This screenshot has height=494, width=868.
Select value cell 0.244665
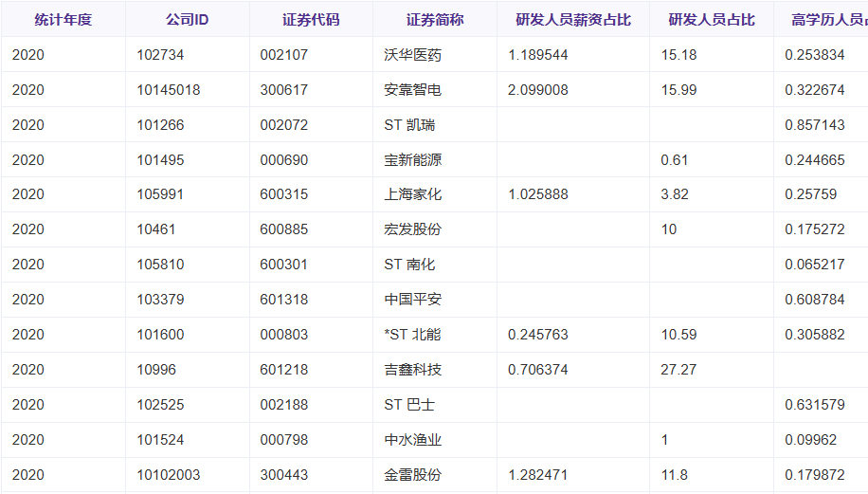[x=821, y=160]
